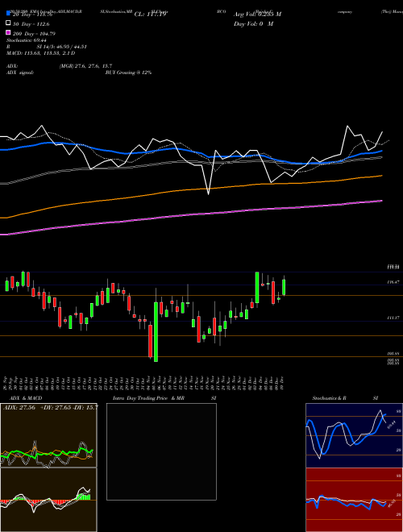Click the RSI 14/5 values line
Viewport: 403px width, 532px height.
pyautogui.click(x=47, y=47)
